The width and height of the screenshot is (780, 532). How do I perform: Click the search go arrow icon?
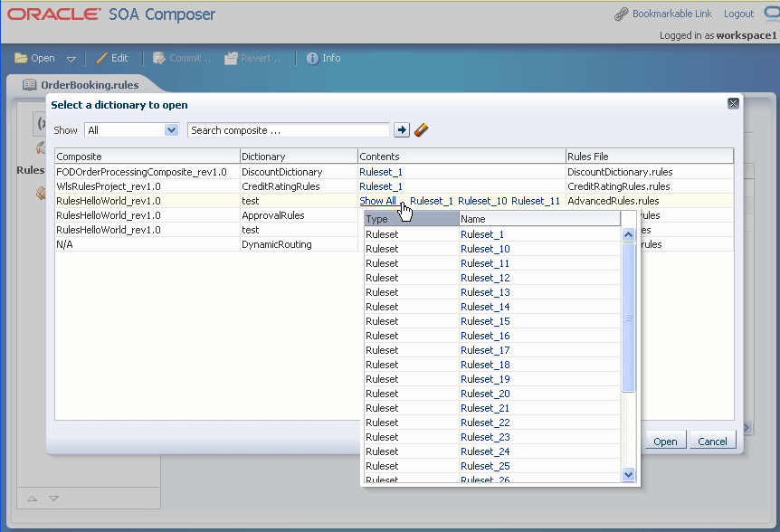(402, 130)
